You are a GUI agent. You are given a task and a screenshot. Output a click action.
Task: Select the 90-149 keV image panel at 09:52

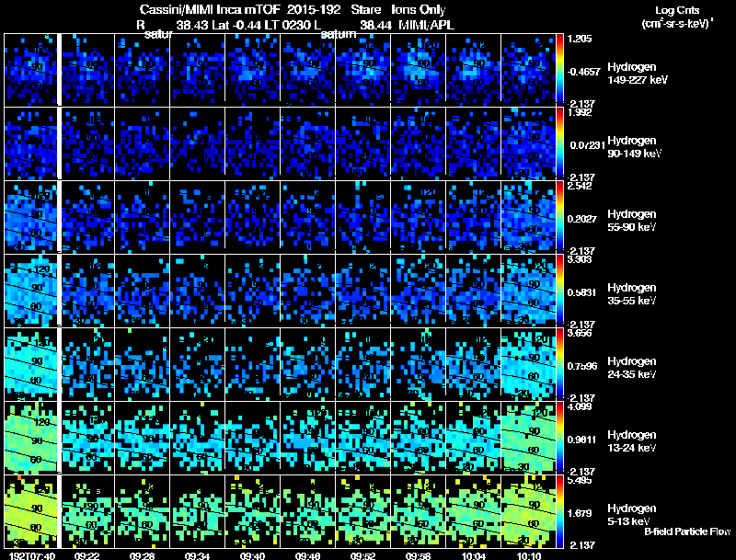point(362,143)
